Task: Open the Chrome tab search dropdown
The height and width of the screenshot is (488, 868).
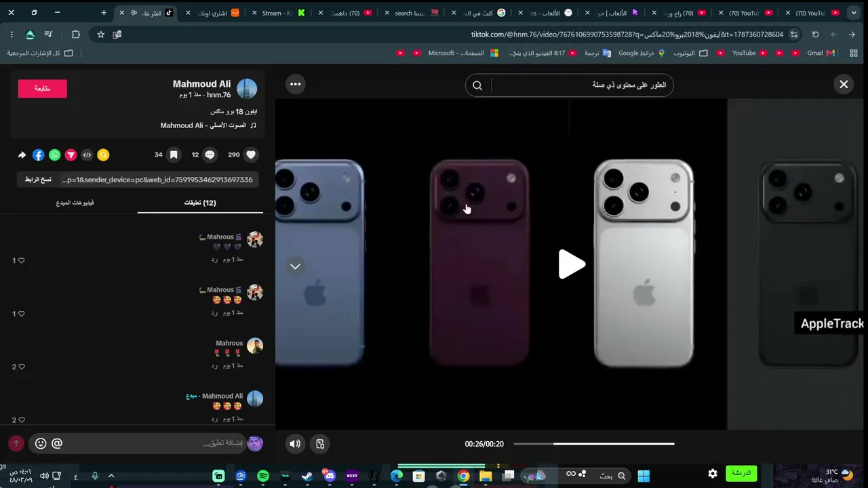Action: click(x=854, y=13)
